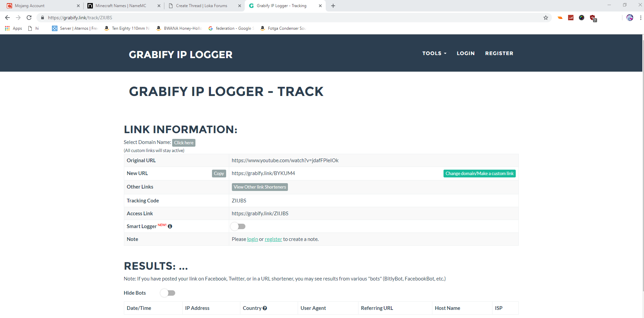Open the Chrome profile avatar icon
This screenshot has height=318, width=644.
pyautogui.click(x=630, y=18)
